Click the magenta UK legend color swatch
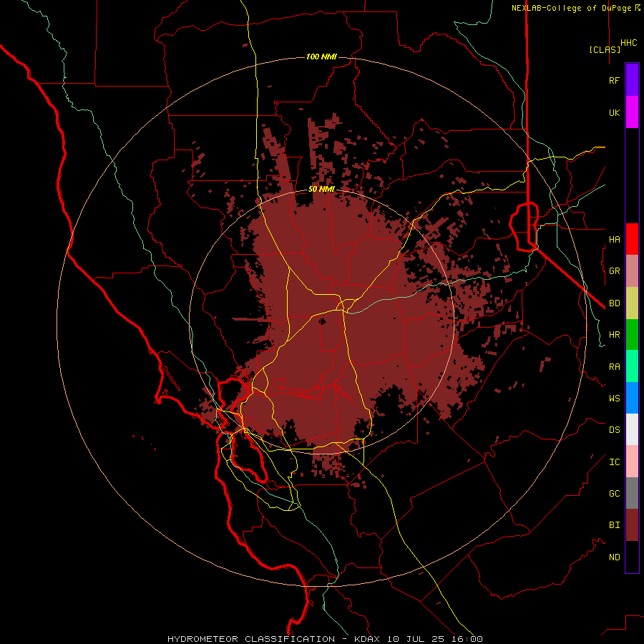Viewport: 644px width, 644px height. tap(632, 112)
